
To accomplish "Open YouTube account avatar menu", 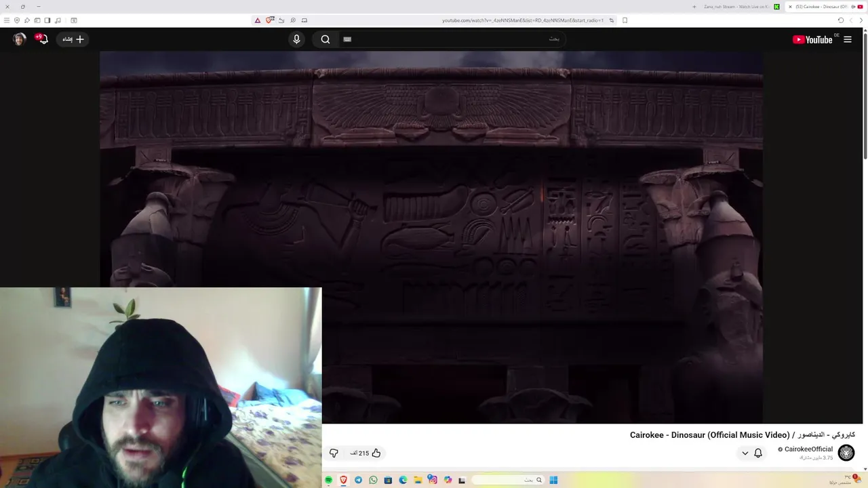I will (20, 39).
